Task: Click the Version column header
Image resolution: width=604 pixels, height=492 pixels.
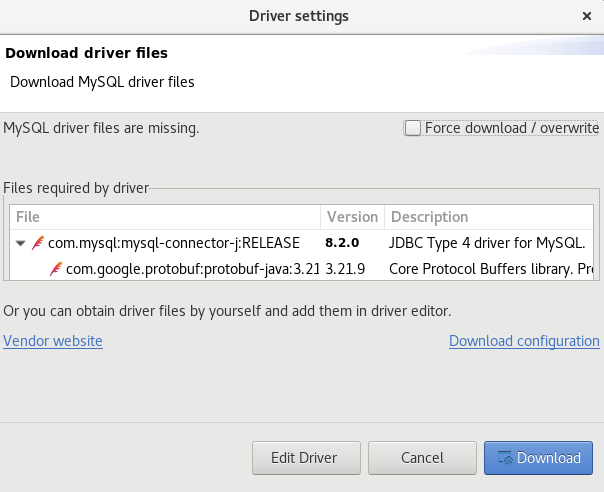Action: [x=352, y=217]
